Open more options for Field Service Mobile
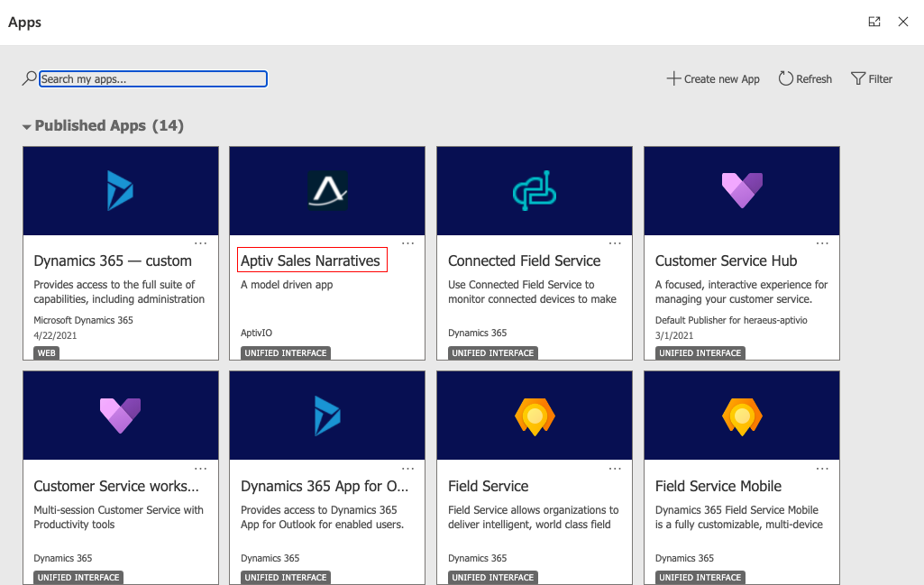The height and width of the screenshot is (585, 924). click(822, 469)
